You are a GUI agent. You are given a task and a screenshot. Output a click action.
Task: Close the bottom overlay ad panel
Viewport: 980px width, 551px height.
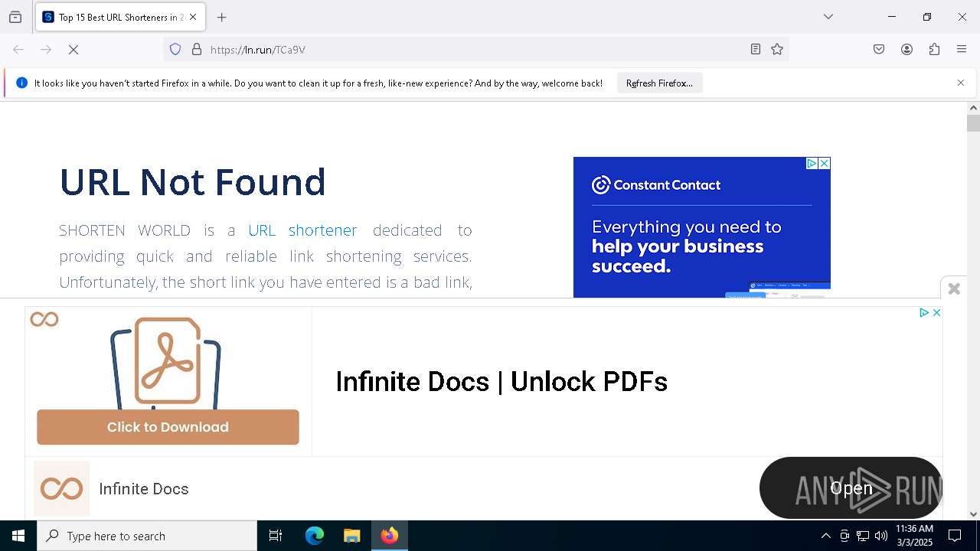[954, 289]
